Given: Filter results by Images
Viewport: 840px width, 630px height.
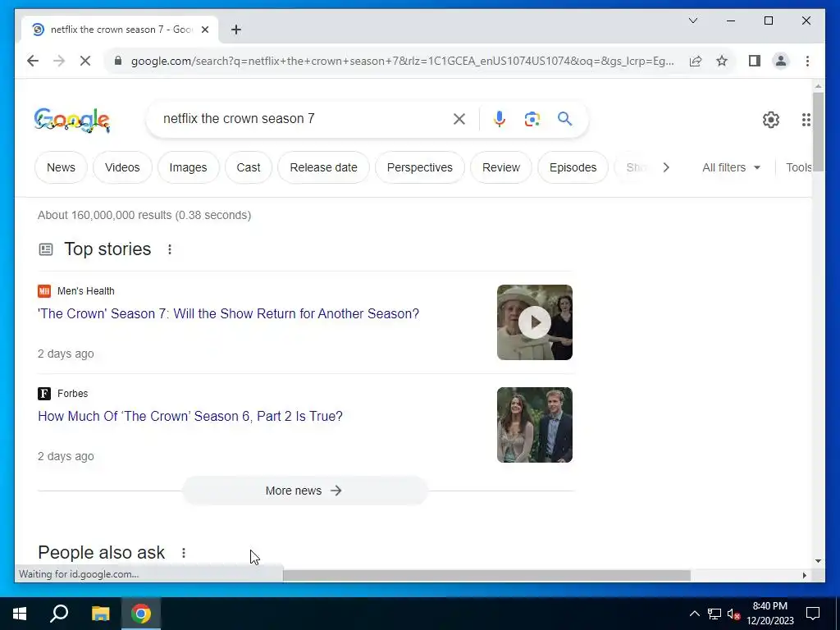Looking at the screenshot, I should 188,167.
